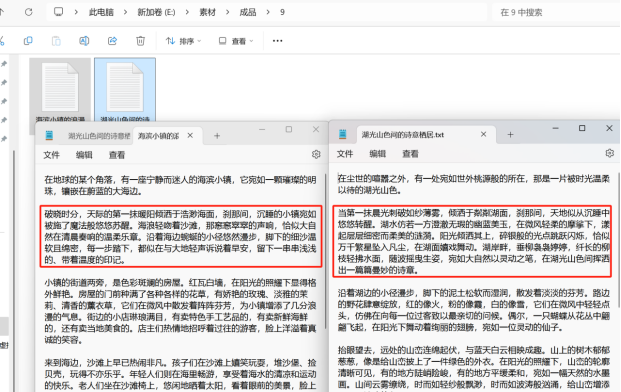Open the 查看 view dropdown in Explorer
Screen dimensions: 621x392
(236, 41)
